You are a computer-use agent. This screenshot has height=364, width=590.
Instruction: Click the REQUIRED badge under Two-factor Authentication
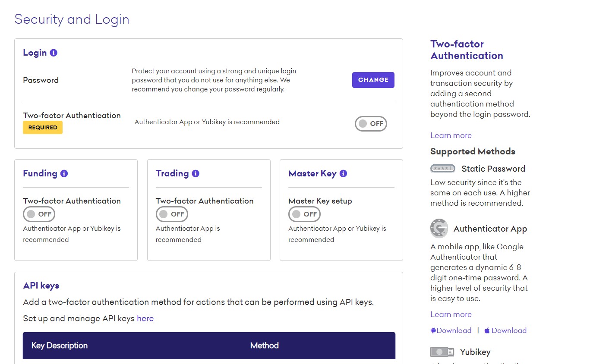click(42, 127)
